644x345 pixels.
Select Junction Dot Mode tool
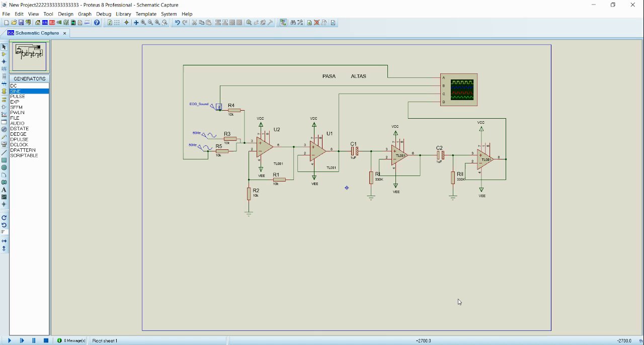point(4,61)
